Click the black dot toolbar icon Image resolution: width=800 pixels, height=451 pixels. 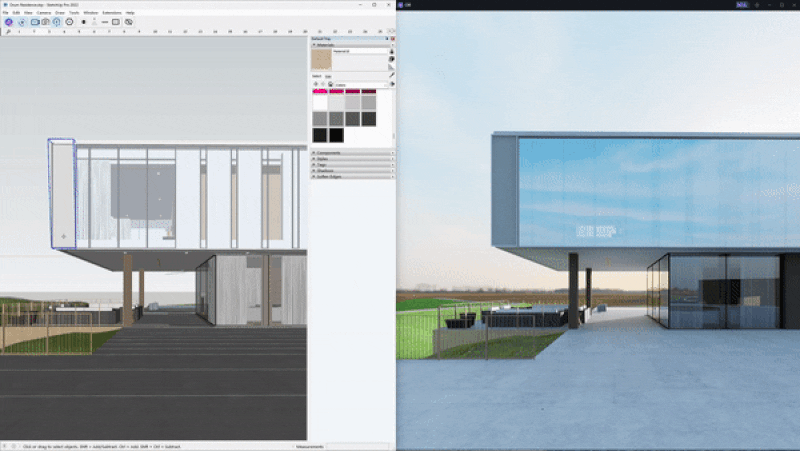point(84,22)
